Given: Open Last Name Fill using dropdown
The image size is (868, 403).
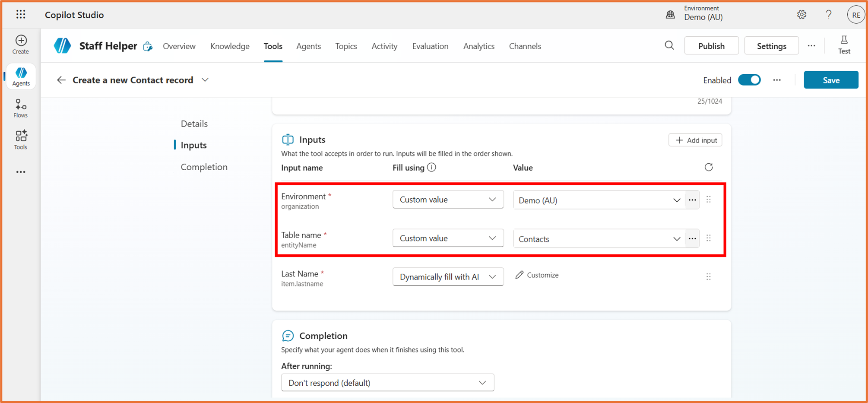Looking at the screenshot, I should 448,277.
